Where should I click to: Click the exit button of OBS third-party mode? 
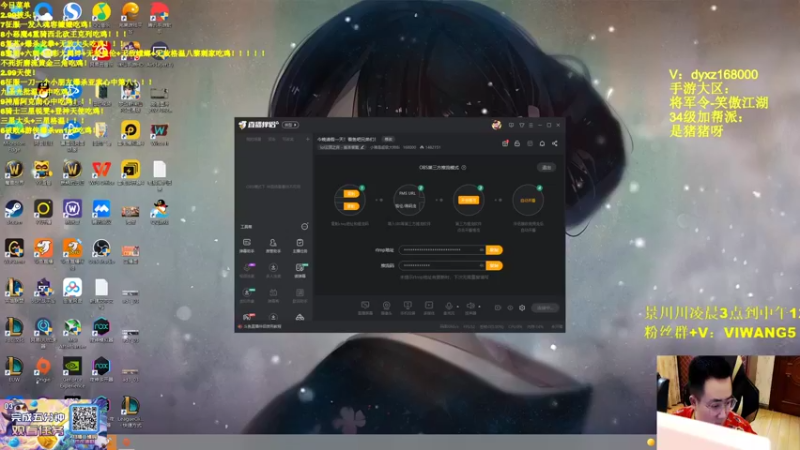(x=546, y=167)
